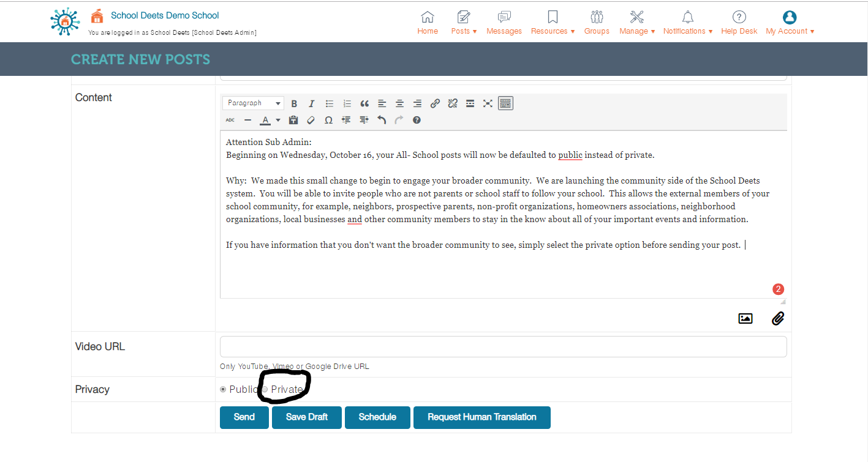868x462 pixels.
Task: Save the post as draft
Action: (307, 417)
